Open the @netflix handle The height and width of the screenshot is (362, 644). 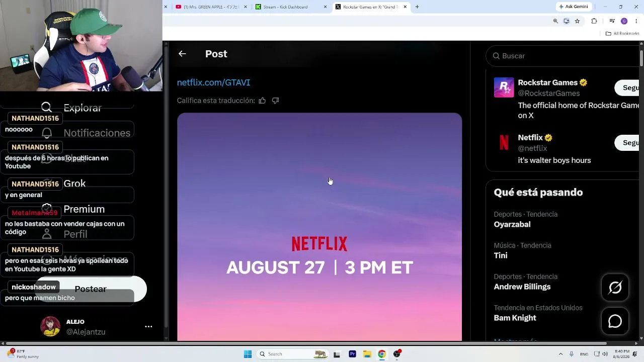coord(532,148)
